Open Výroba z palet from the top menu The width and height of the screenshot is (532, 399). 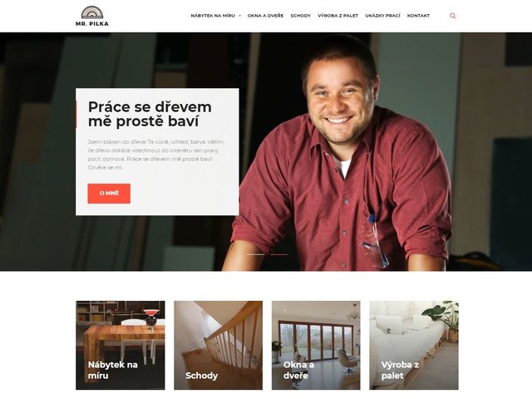coord(338,16)
